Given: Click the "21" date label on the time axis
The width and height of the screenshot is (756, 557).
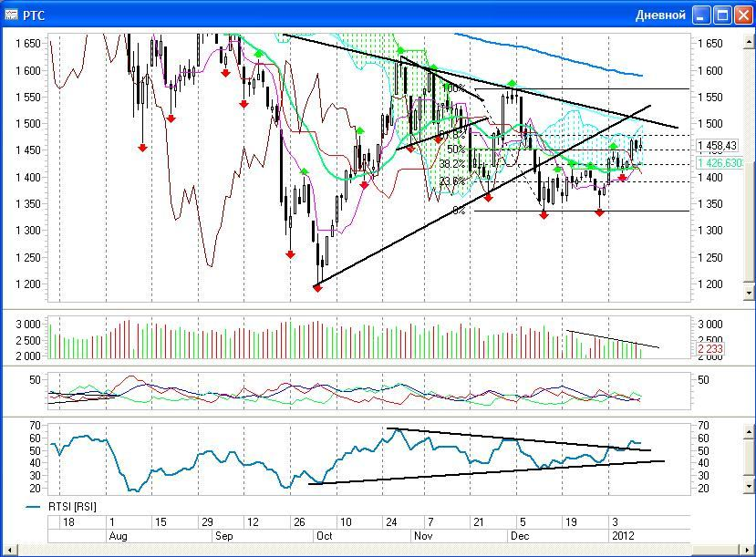Looking at the screenshot, I should (x=479, y=521).
